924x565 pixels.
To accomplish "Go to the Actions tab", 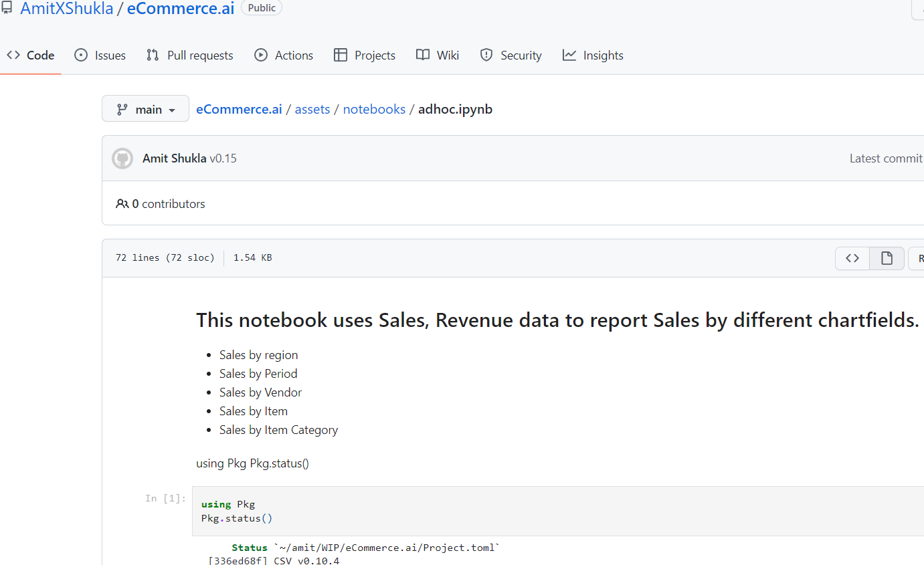I will pyautogui.click(x=284, y=55).
